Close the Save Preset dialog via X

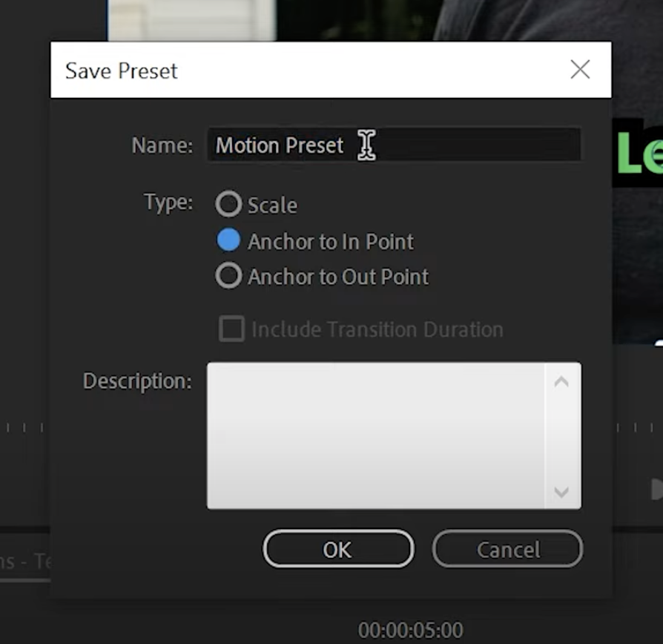580,69
